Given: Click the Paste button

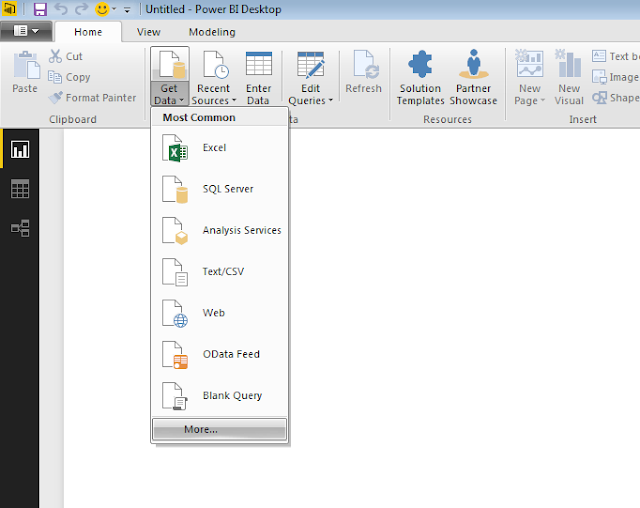Looking at the screenshot, I should pos(25,72).
